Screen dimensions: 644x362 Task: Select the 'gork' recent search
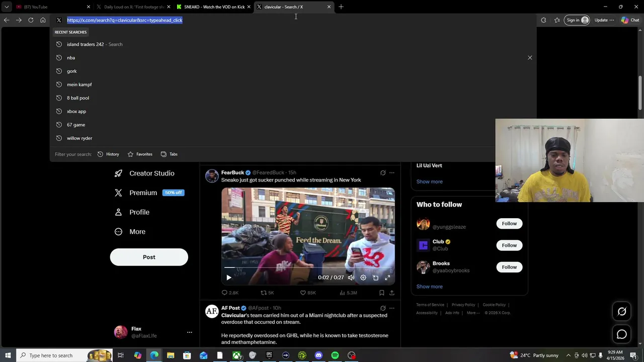292,71
